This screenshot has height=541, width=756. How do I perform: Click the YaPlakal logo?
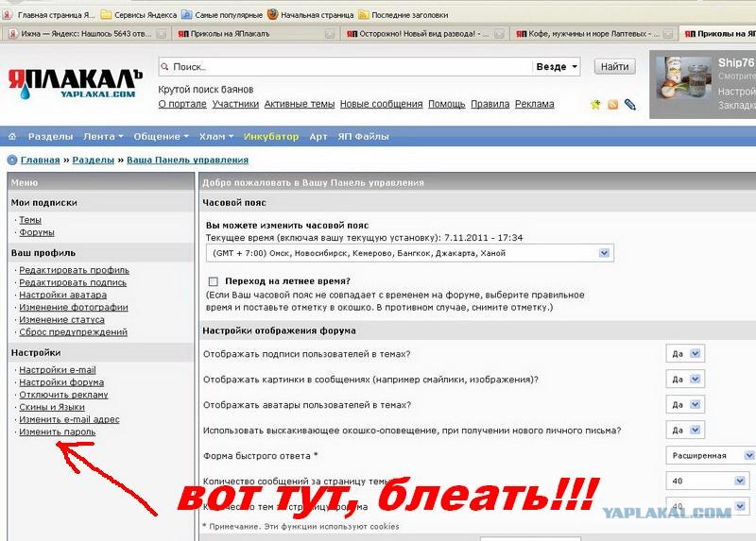(76, 83)
